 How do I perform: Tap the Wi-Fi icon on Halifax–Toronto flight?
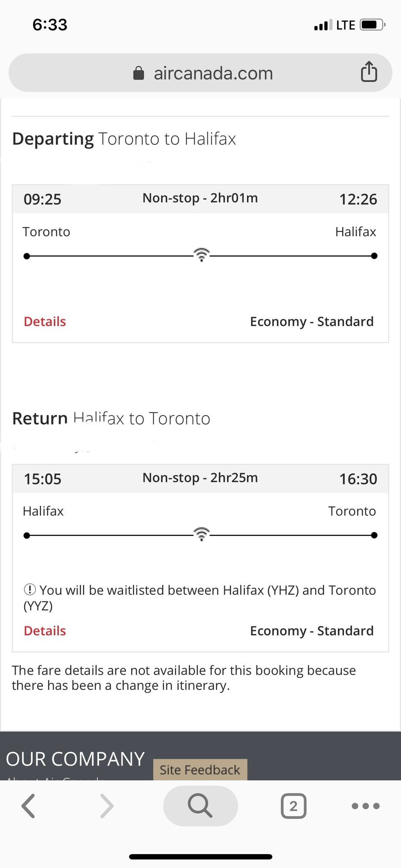(201, 534)
